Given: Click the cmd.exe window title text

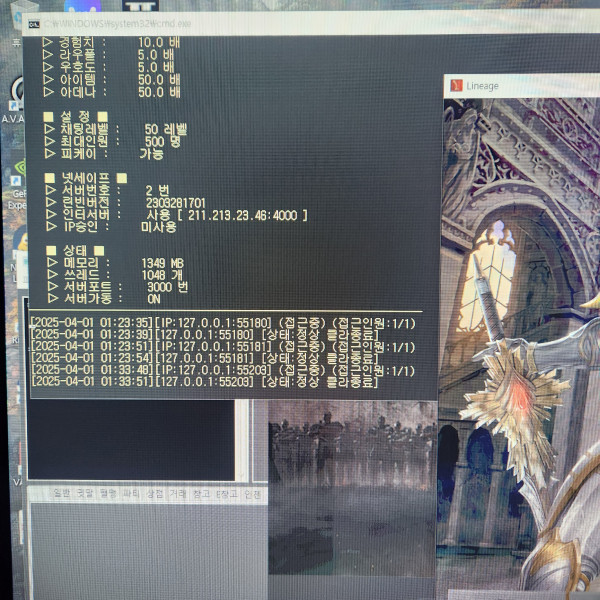Looking at the screenshot, I should coord(118,24).
